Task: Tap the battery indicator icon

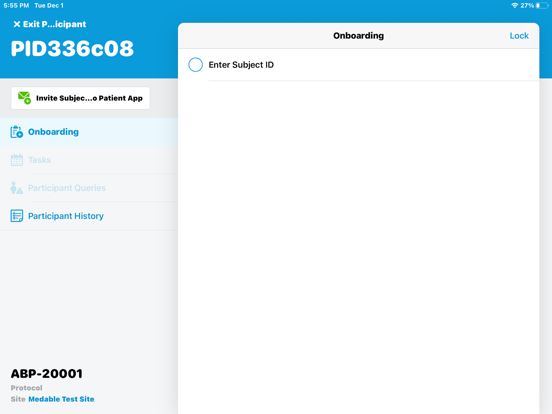Action: point(542,6)
